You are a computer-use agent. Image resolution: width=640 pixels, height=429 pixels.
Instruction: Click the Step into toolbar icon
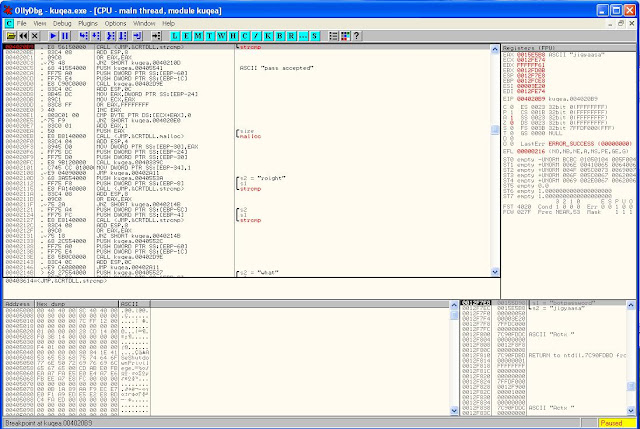pos(83,36)
